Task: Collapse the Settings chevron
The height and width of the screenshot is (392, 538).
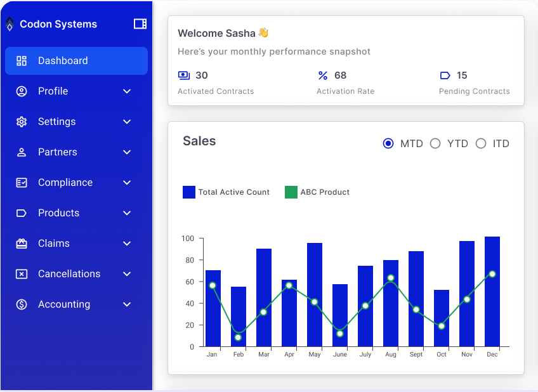Action: pos(126,122)
